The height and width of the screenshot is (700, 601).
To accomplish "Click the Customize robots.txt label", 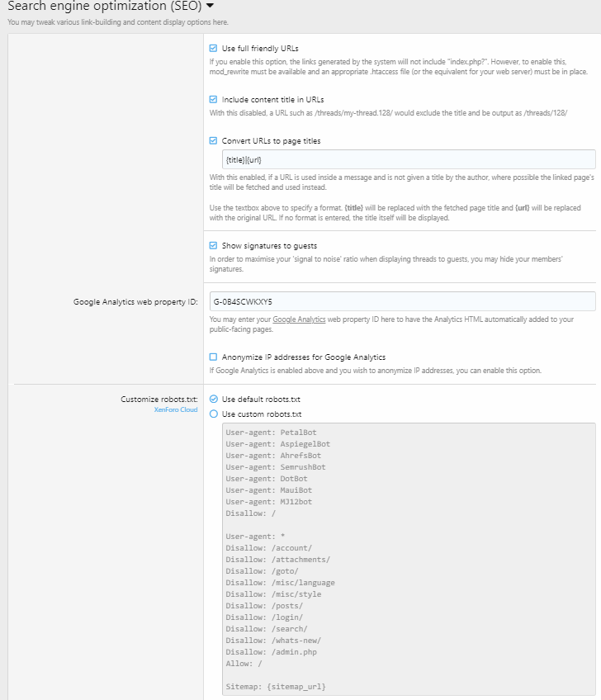I will 159,399.
